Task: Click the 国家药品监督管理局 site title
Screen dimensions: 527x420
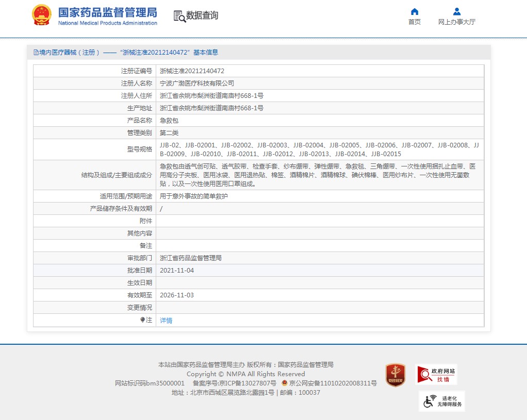Action: [x=107, y=13]
